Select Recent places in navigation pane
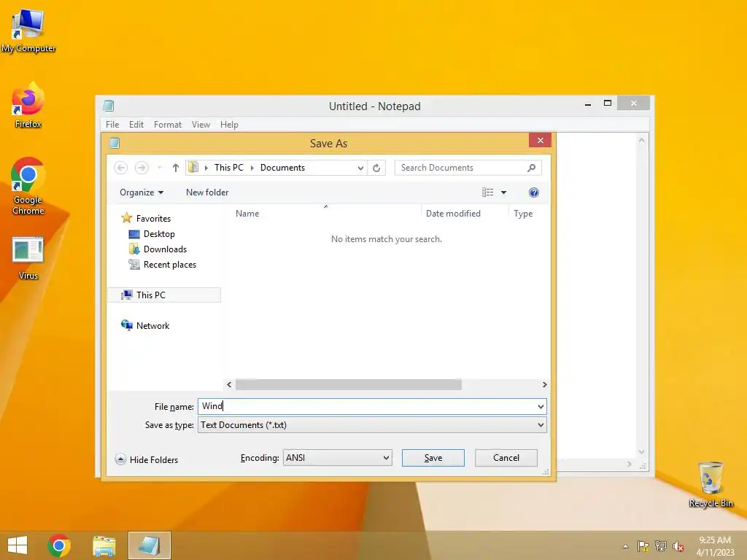Screen dimensions: 747x560 pyautogui.click(x=169, y=264)
